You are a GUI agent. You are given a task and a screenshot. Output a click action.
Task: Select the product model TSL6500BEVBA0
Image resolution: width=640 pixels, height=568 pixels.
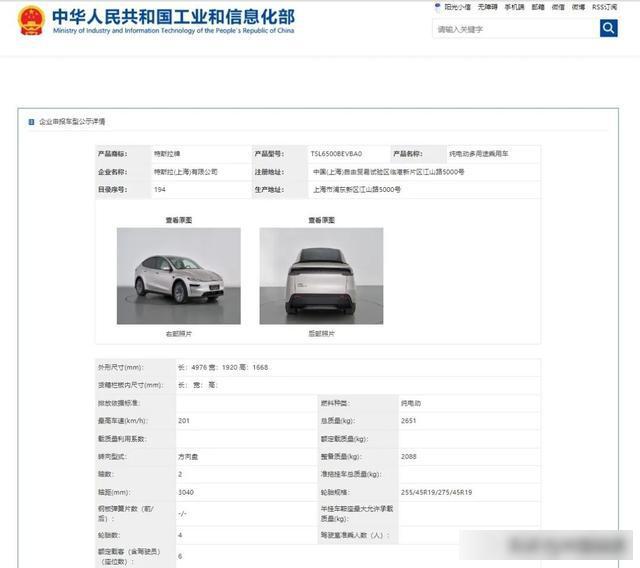point(336,154)
